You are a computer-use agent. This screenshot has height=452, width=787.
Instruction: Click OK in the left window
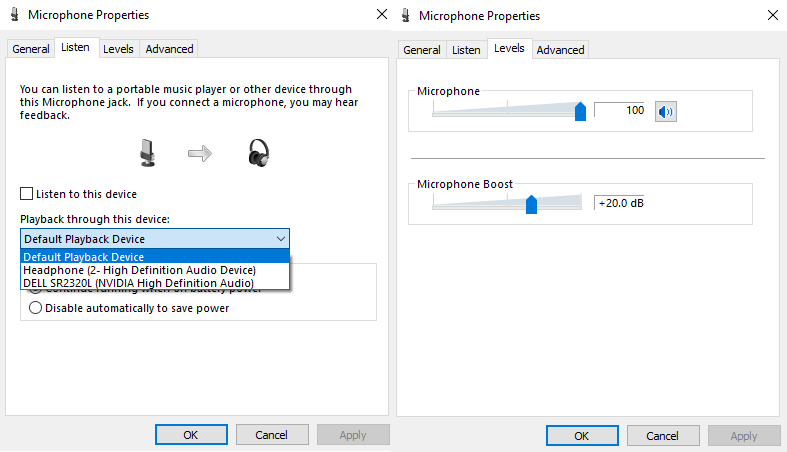[x=191, y=434]
